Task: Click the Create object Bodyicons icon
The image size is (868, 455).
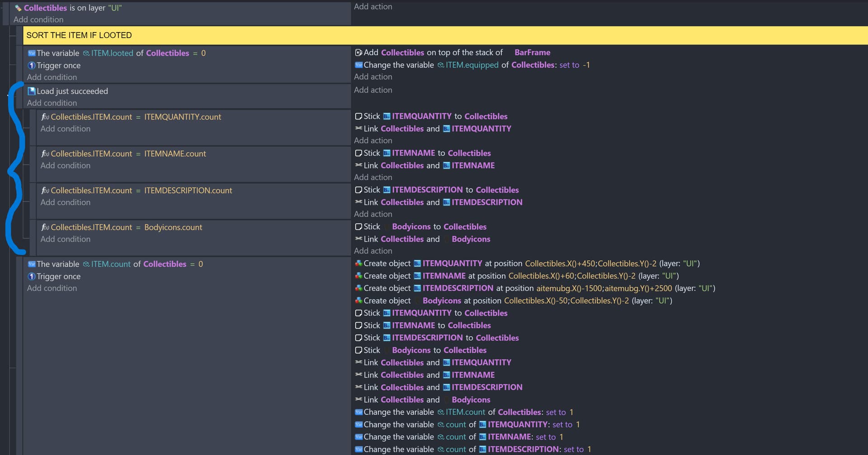Action: (359, 300)
